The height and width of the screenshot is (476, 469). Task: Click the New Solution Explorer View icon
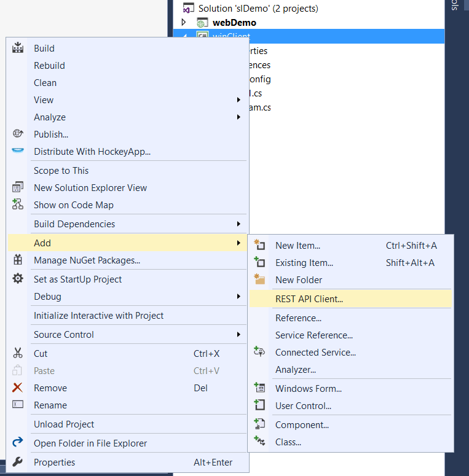pos(18,187)
